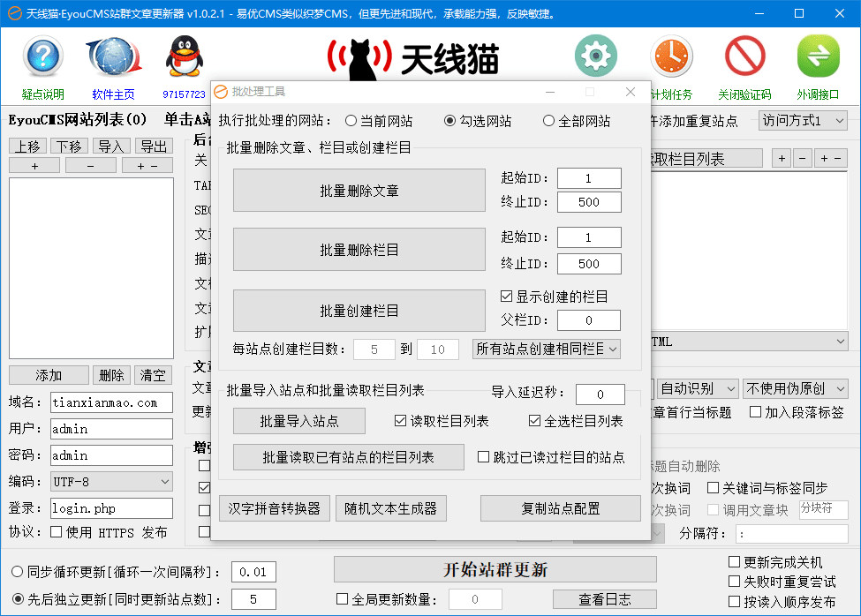Toggle 读取栏目列表 checkbox
This screenshot has height=616, width=861.
click(x=400, y=421)
